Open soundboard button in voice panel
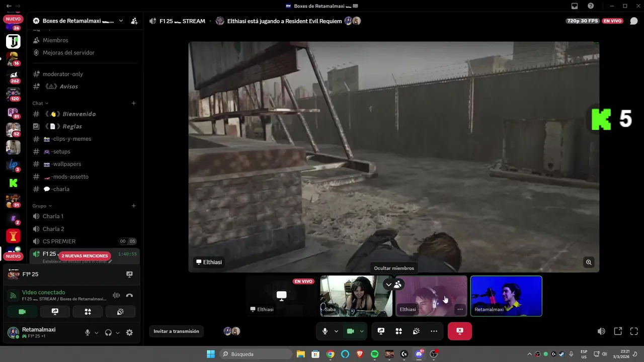This screenshot has height=362, width=644. (120, 312)
